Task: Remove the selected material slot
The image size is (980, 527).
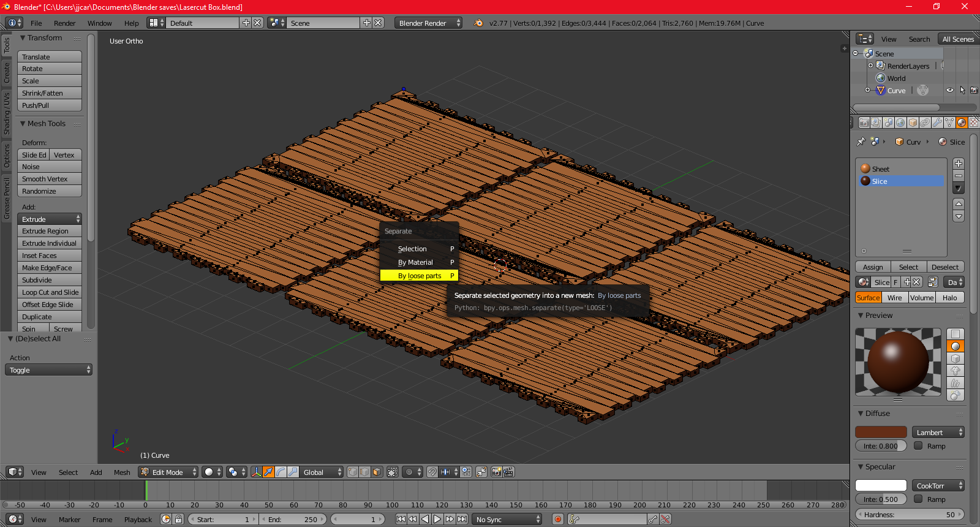Action: point(959,176)
